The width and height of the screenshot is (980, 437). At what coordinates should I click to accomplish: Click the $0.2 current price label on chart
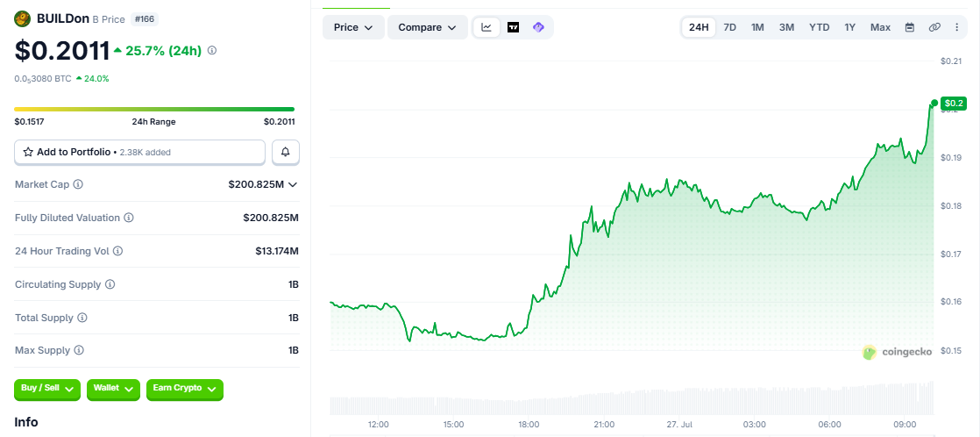coord(954,103)
